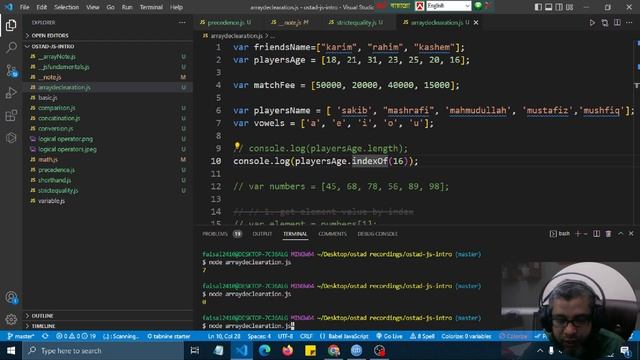
Task: Open Firefox from taskbar
Action: click(x=287, y=351)
